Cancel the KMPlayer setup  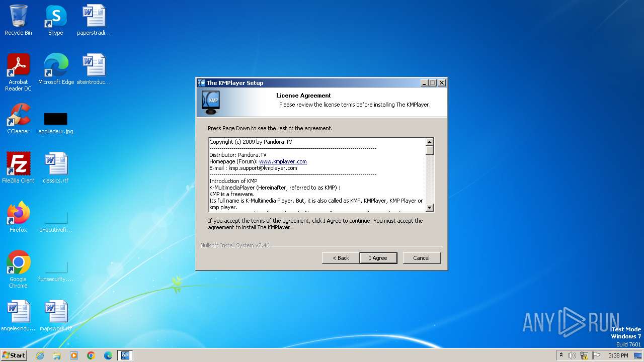coord(422,258)
